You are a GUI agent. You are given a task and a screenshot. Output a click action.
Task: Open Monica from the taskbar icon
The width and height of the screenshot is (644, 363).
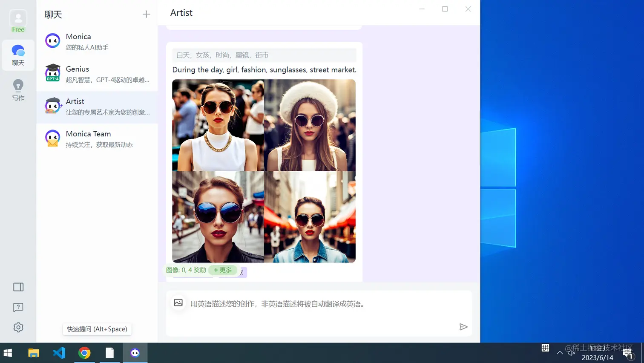135,353
